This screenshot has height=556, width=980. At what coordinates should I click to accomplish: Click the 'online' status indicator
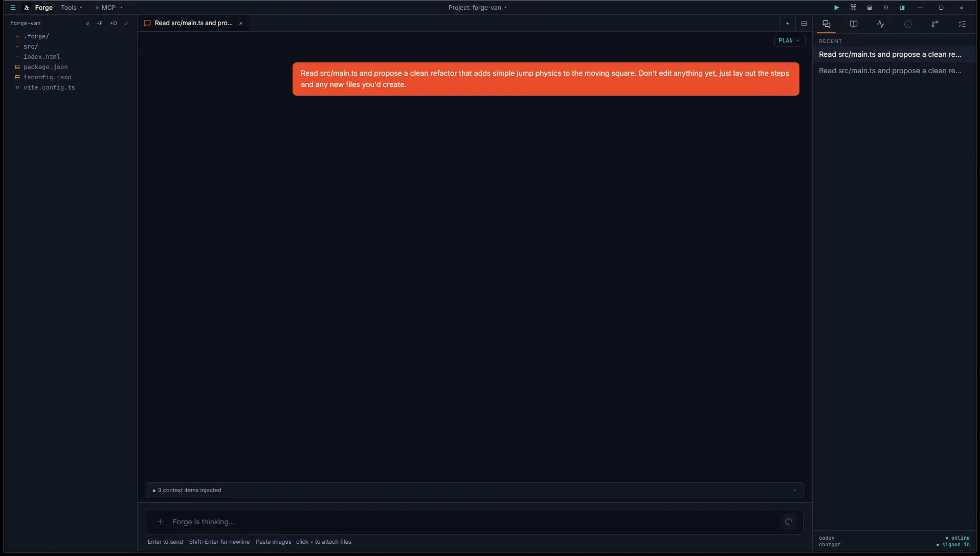click(957, 538)
